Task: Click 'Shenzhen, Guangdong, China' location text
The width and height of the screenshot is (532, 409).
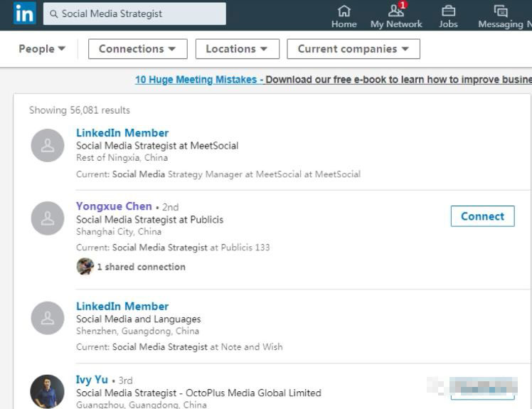Action: [137, 331]
